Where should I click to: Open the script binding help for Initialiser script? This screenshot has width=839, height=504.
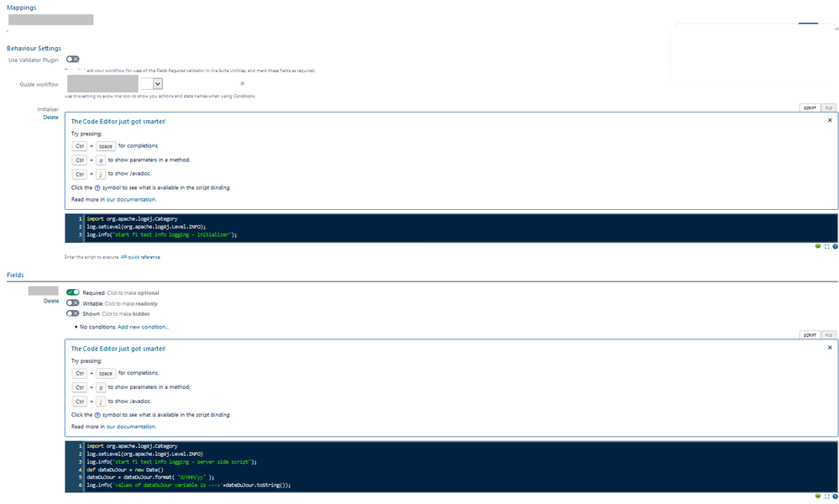tap(835, 247)
